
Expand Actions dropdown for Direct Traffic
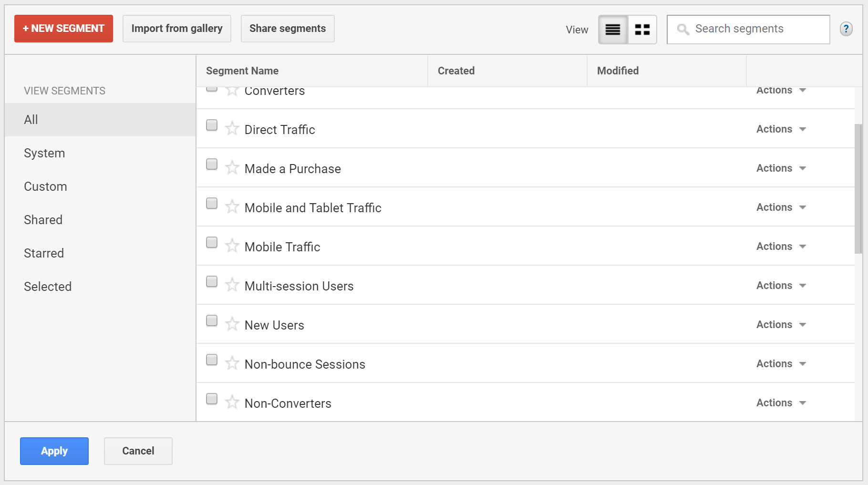[781, 129]
